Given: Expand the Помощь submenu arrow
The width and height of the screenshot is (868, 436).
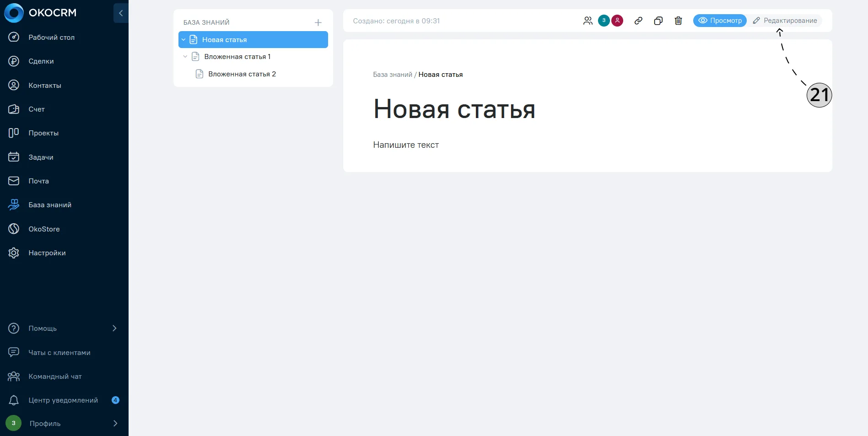Looking at the screenshot, I should coord(114,328).
